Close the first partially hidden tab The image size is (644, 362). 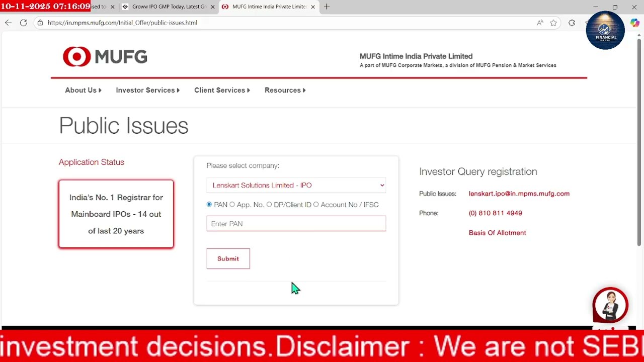(x=112, y=7)
